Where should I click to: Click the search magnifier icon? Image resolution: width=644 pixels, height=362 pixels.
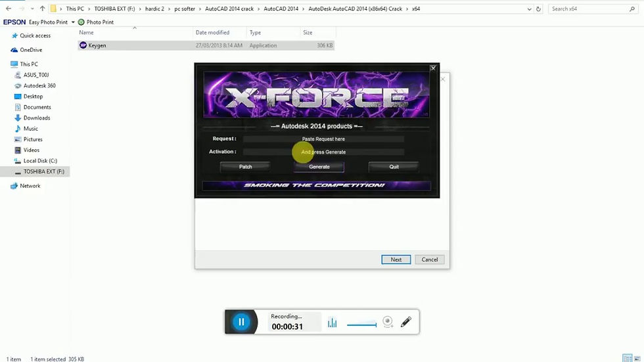coord(632,9)
